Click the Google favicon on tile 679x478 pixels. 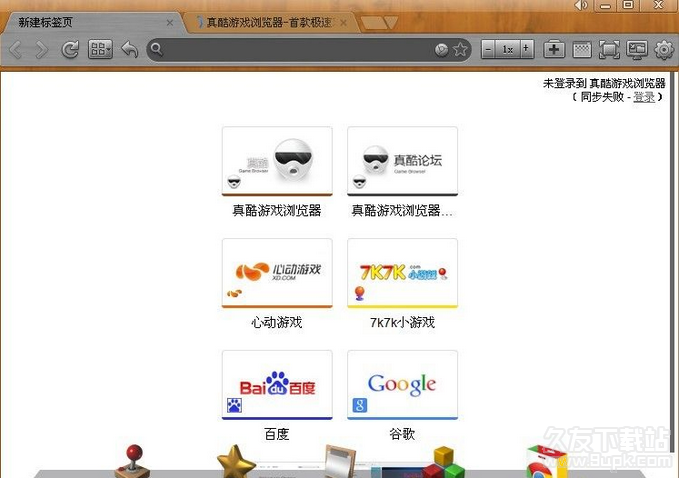point(359,405)
